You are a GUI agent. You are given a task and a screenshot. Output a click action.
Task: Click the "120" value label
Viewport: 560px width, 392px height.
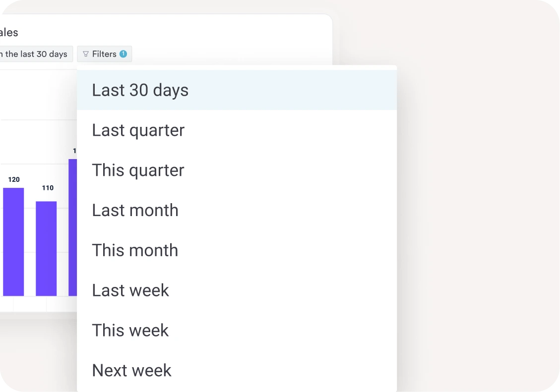[x=14, y=179]
